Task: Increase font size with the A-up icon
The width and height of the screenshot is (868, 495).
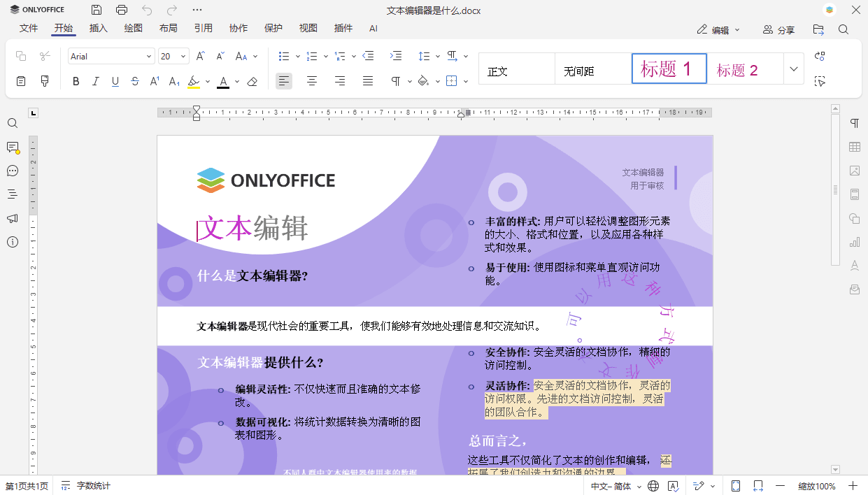Action: [201, 56]
